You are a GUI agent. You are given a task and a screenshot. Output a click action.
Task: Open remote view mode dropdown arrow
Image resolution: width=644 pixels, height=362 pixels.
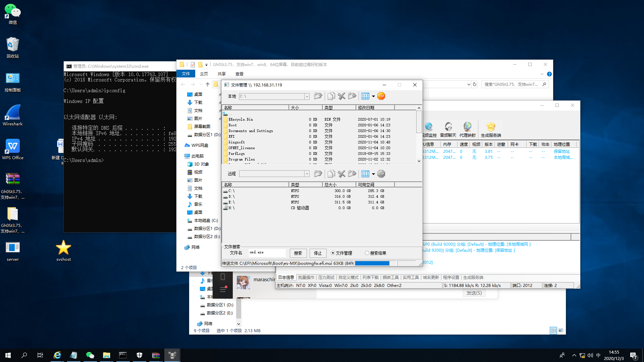coord(373,174)
